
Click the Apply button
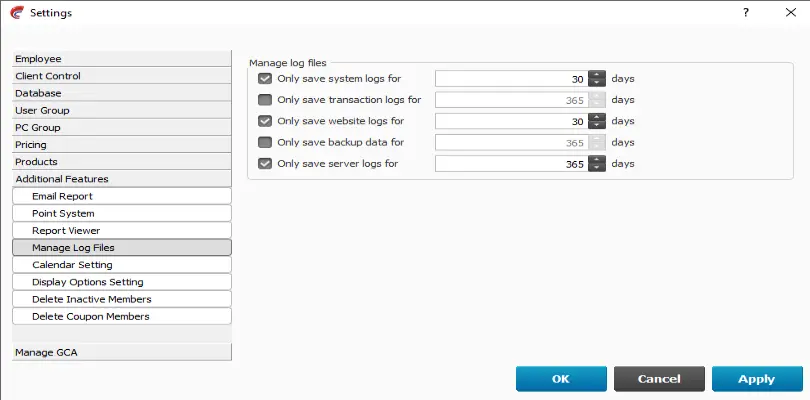point(757,379)
